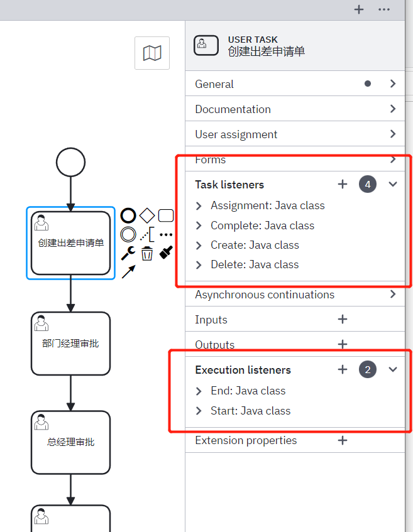Add new task listener plus button

click(343, 184)
